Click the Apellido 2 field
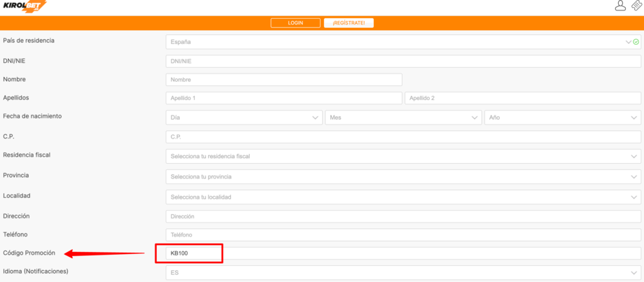644x282 pixels. 522,99
